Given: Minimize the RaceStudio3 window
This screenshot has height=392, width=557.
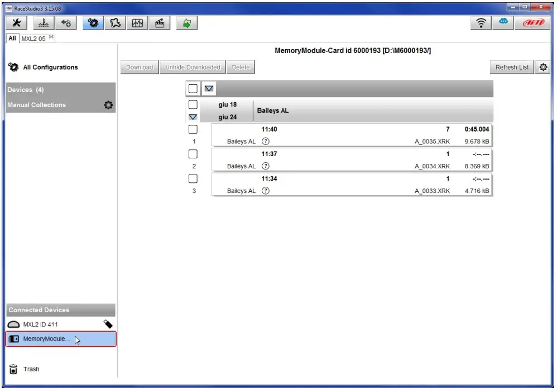Looking at the screenshot, I should tap(512, 7).
